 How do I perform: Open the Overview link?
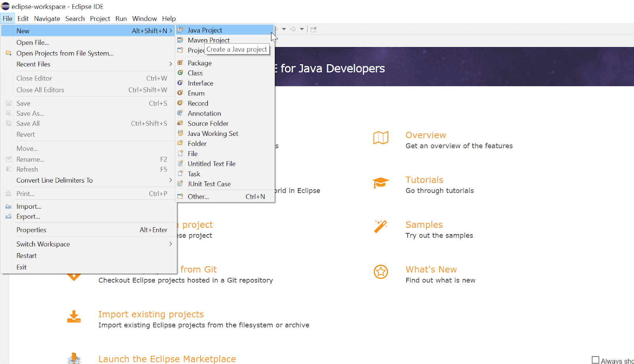[x=426, y=135]
